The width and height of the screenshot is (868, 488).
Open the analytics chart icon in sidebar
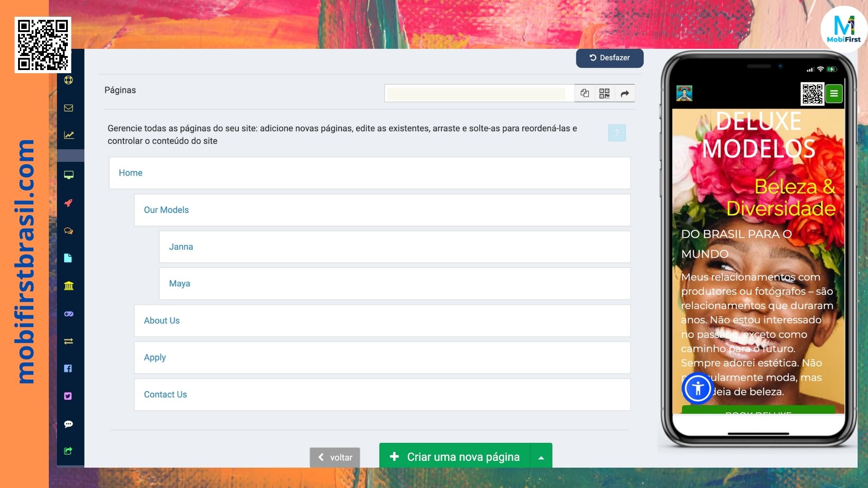[x=69, y=135]
